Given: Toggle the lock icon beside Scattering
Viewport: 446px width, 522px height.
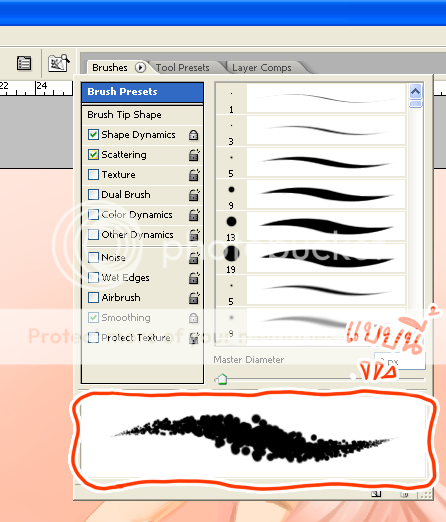Looking at the screenshot, I should (194, 155).
